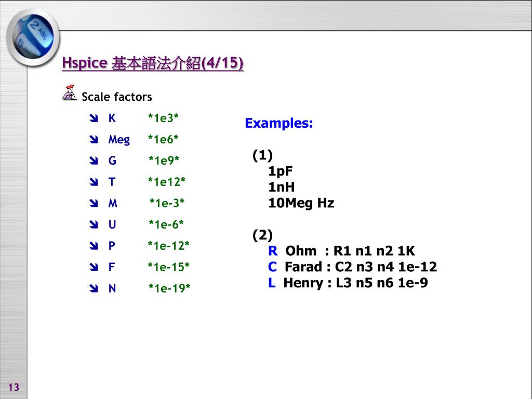
Task: Click the arrow bullet beside Meg
Action: [x=94, y=139]
